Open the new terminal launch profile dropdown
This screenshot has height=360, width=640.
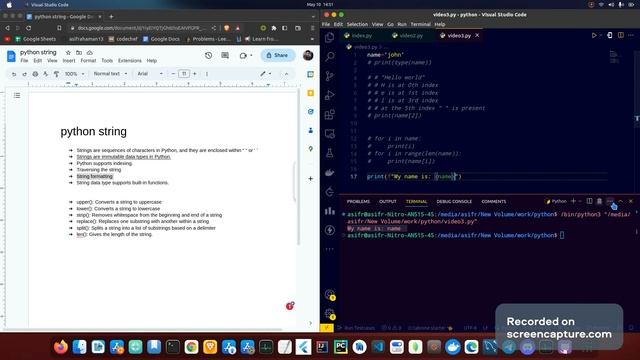tap(580, 201)
